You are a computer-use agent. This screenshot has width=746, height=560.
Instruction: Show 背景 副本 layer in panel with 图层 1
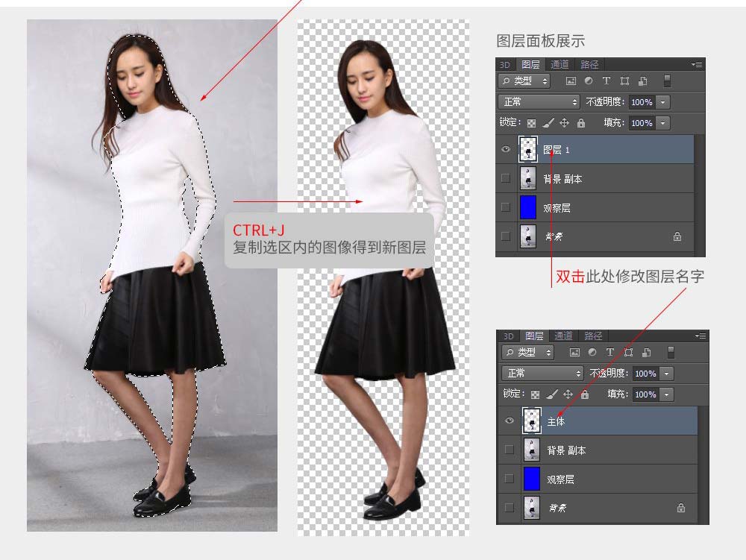pyautogui.click(x=506, y=178)
